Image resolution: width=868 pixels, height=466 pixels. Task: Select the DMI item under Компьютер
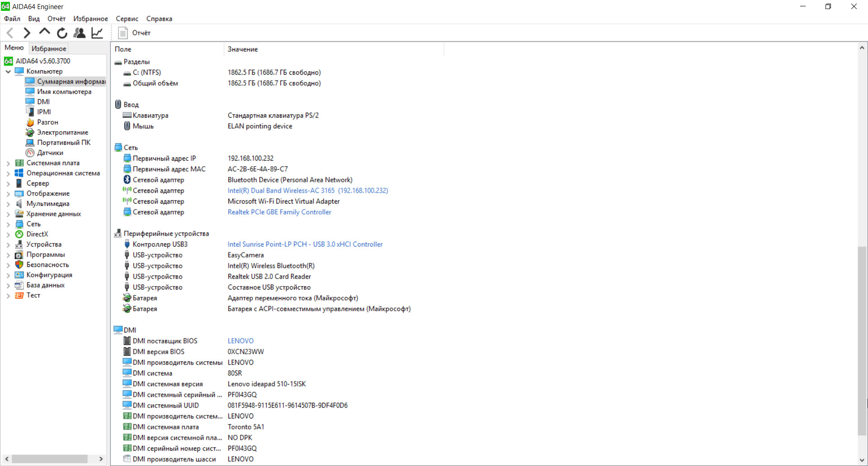[43, 102]
